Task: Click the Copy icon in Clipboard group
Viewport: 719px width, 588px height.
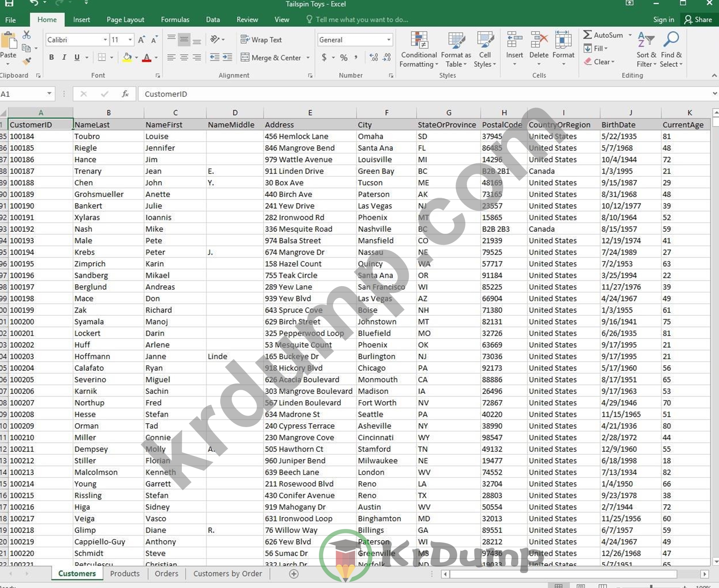Action: [26, 48]
